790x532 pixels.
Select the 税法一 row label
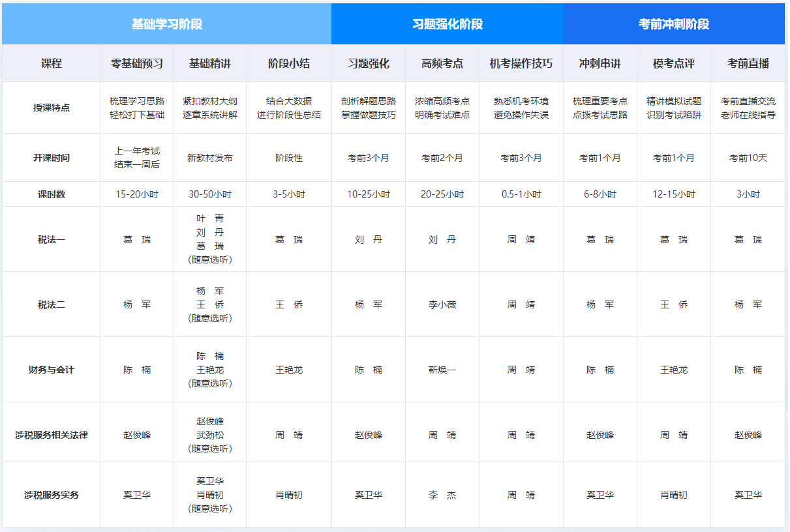pyautogui.click(x=52, y=239)
